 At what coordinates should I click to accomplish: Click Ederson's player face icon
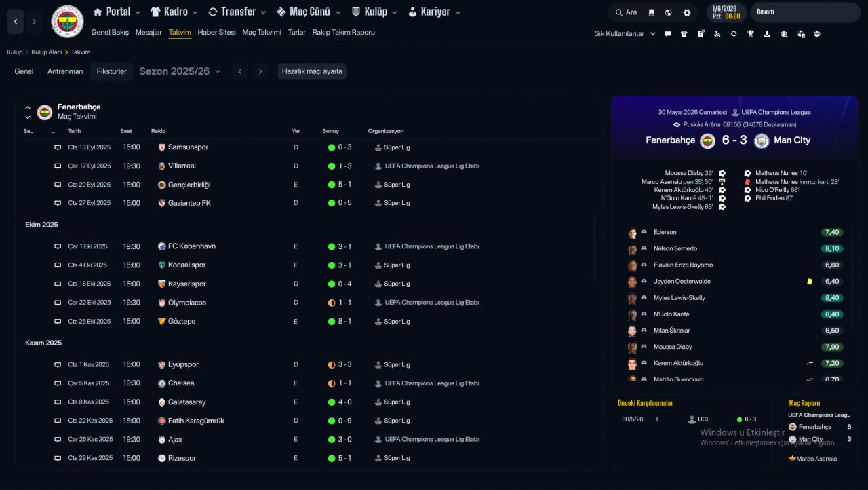632,232
